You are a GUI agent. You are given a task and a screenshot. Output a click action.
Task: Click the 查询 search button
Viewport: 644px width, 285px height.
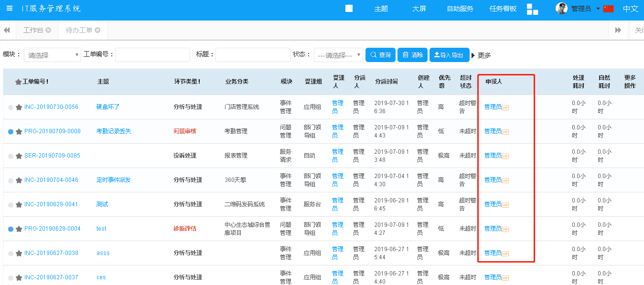[x=380, y=55]
